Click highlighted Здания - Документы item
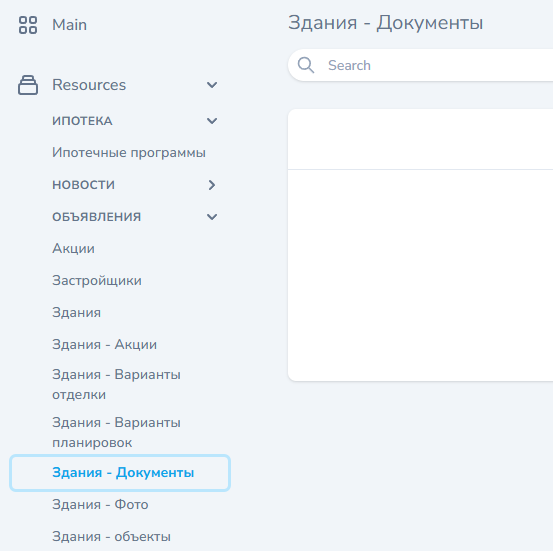The width and height of the screenshot is (553, 551). tap(120, 473)
